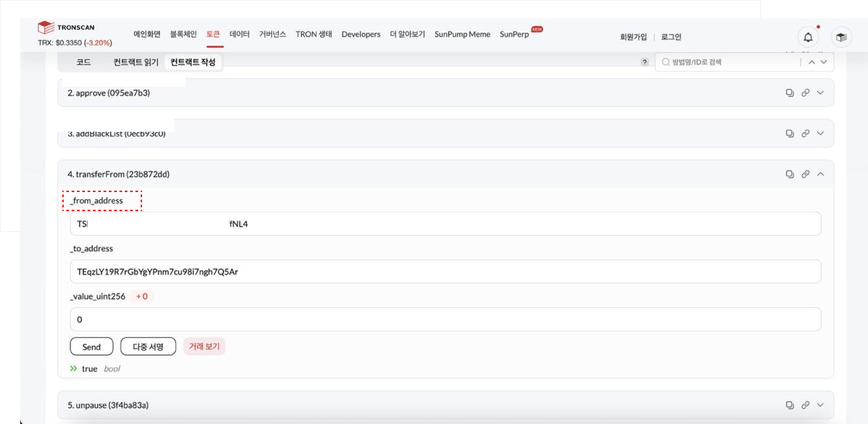Click the _to_address input field
Image resolution: width=868 pixels, height=424 pixels.
pos(445,272)
